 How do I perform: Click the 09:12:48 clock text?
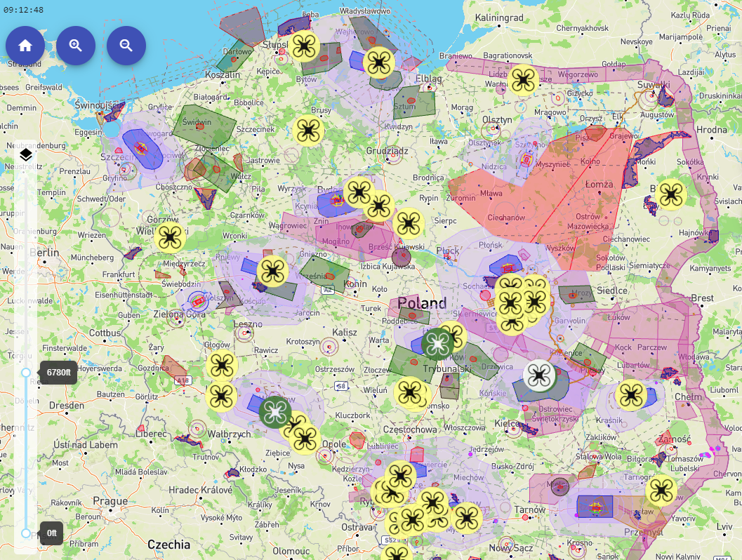coord(23,10)
